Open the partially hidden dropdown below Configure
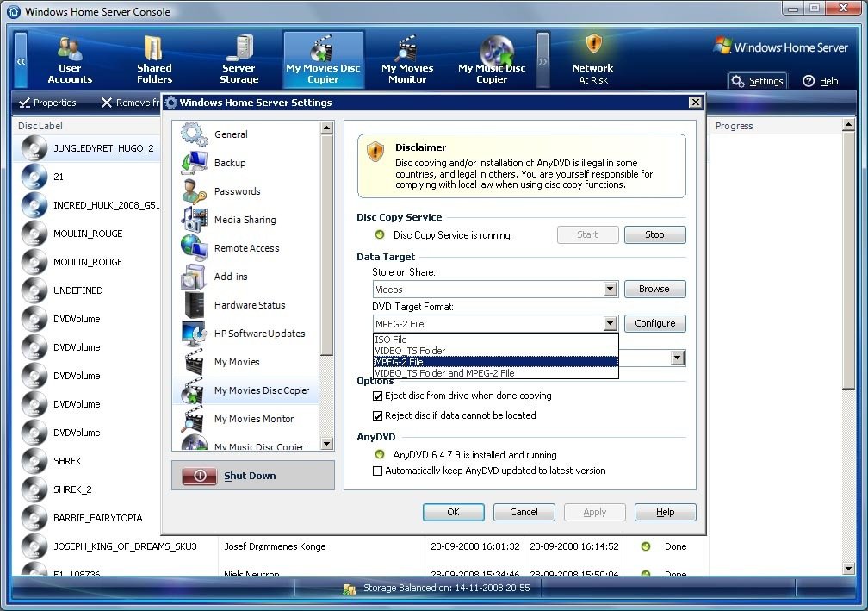This screenshot has height=611, width=868. coord(678,358)
